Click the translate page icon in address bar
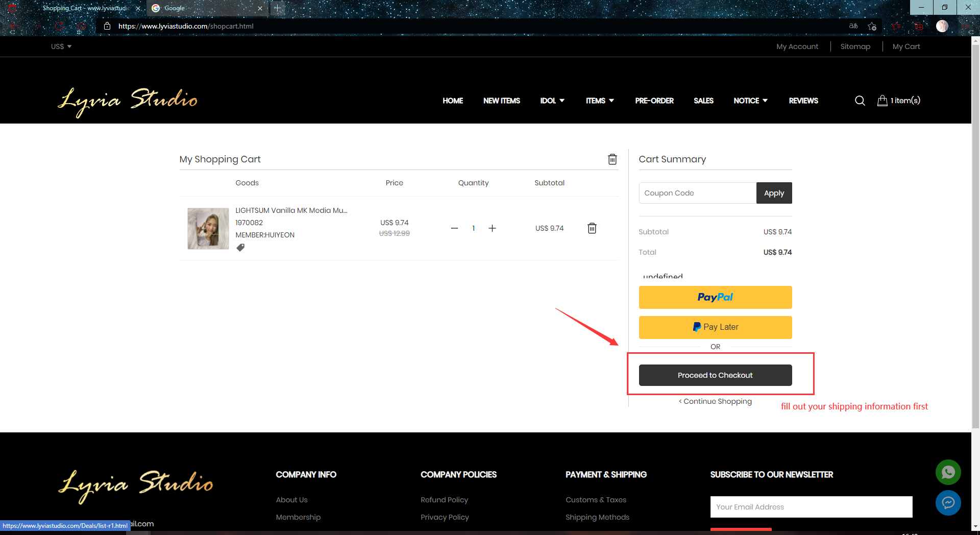 853,26
